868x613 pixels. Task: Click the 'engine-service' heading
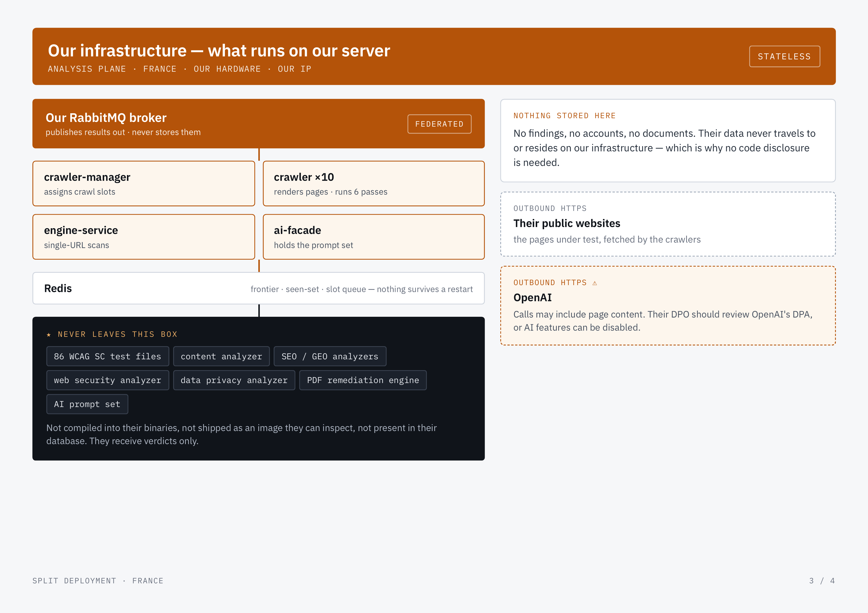[81, 230]
